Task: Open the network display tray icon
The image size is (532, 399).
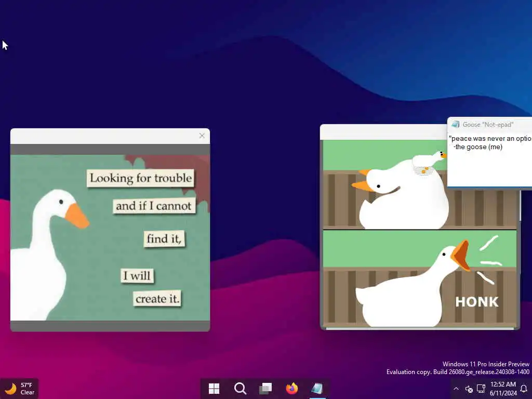Action: click(481, 389)
